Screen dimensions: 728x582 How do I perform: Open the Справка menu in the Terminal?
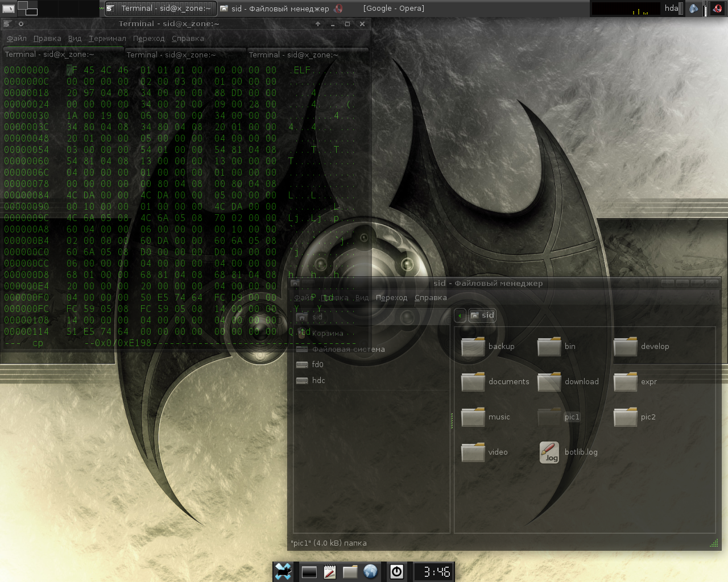188,39
